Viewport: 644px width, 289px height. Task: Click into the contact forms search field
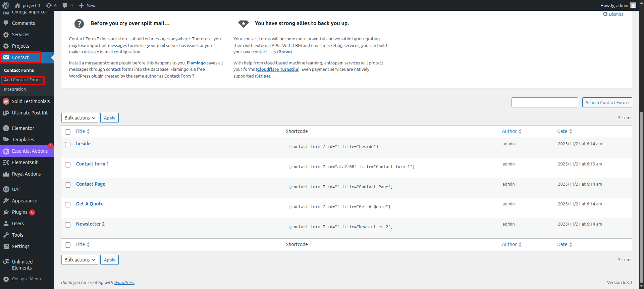point(544,102)
